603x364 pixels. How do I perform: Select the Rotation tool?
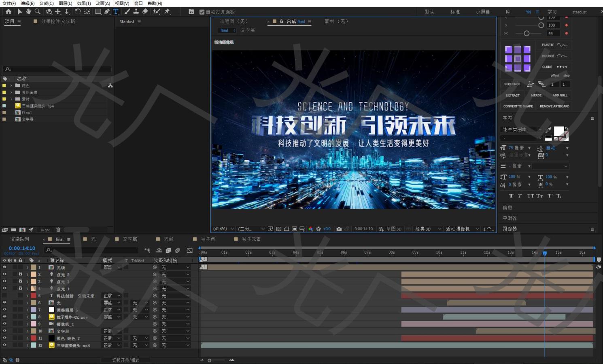[x=78, y=11]
